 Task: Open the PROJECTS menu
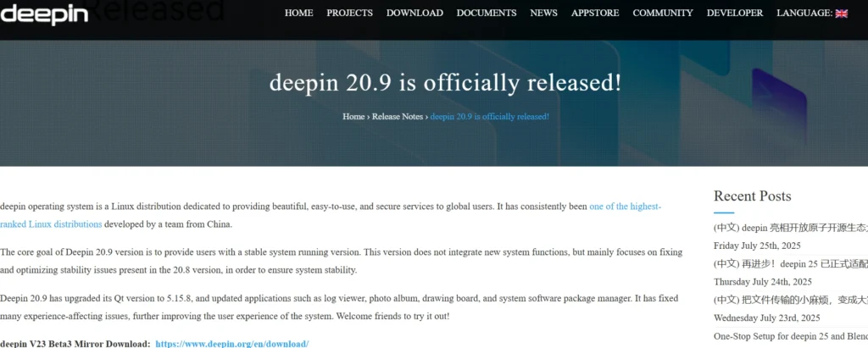tap(349, 13)
